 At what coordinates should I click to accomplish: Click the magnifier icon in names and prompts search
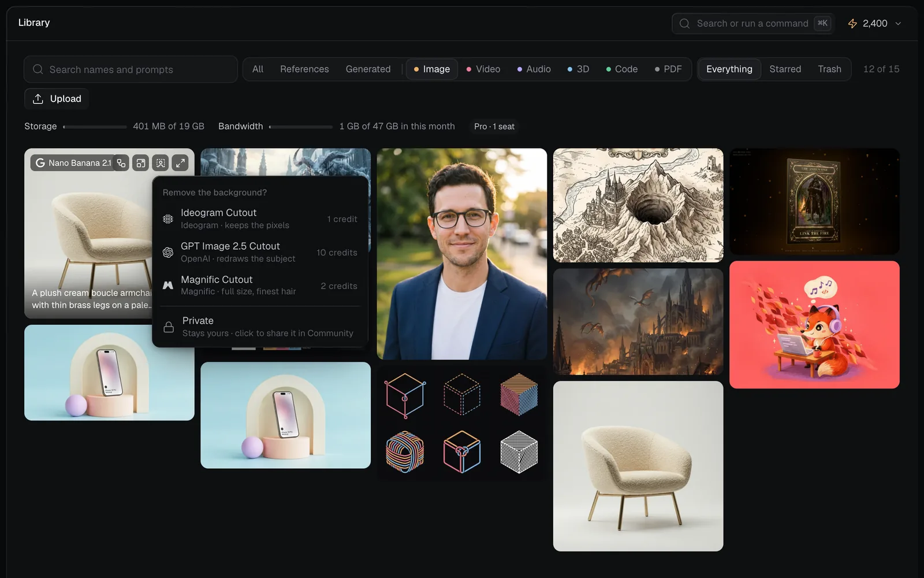pos(38,69)
